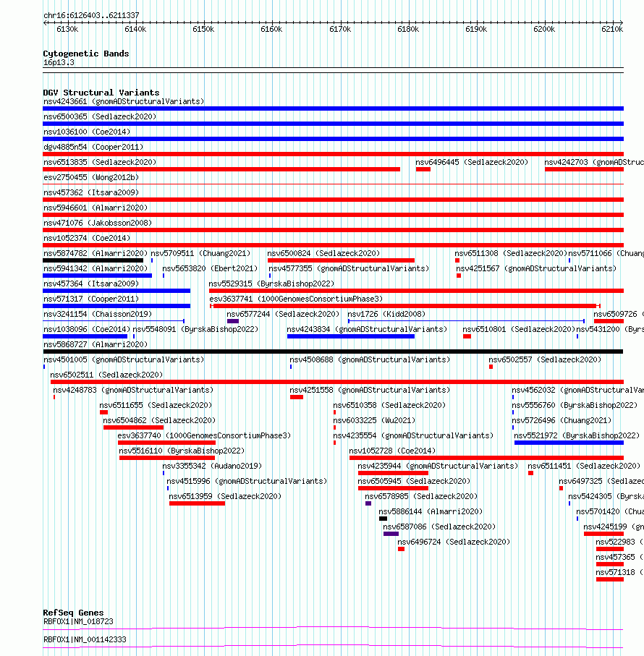The image size is (644, 656).
Task: Click the dgv4885n54 Cooper2011 label
Action: point(93,148)
